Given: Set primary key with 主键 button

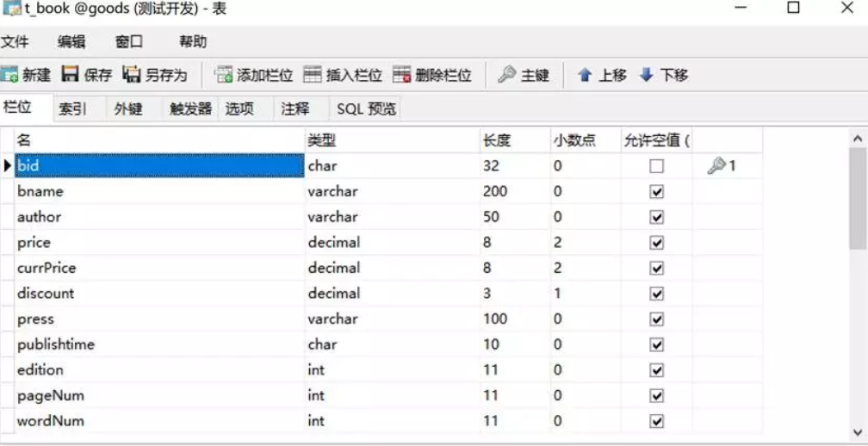Looking at the screenshot, I should pos(524,75).
